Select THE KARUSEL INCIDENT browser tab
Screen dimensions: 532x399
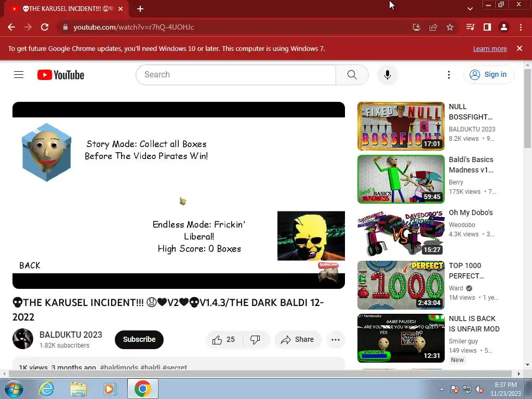pos(66,9)
